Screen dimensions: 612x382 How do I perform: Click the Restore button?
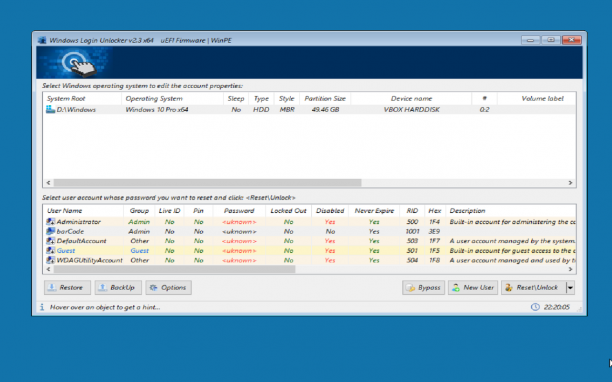click(67, 288)
